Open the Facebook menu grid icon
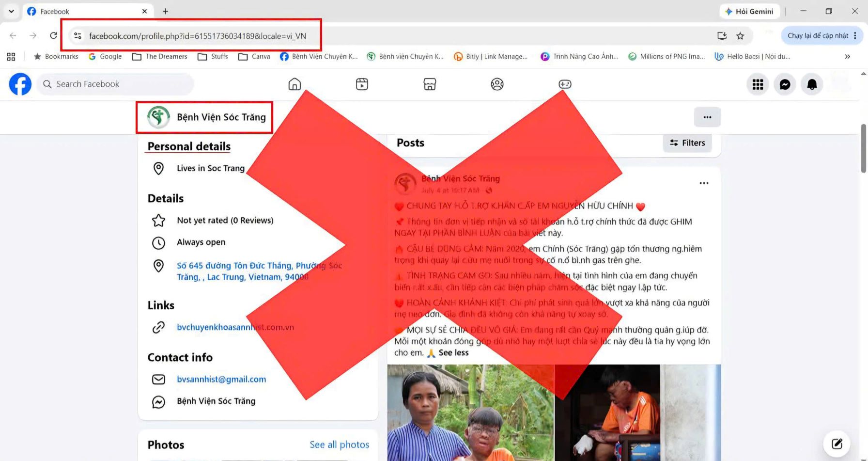The height and width of the screenshot is (461, 868). (758, 84)
